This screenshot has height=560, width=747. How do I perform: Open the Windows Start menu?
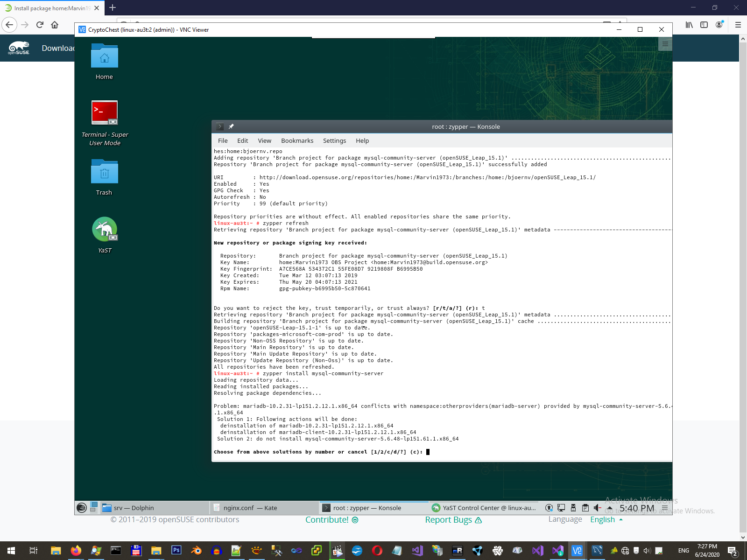[x=11, y=551]
